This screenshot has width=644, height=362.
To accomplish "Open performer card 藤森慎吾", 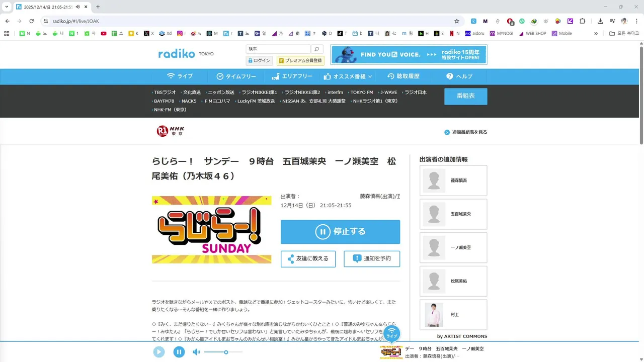I will (x=453, y=180).
